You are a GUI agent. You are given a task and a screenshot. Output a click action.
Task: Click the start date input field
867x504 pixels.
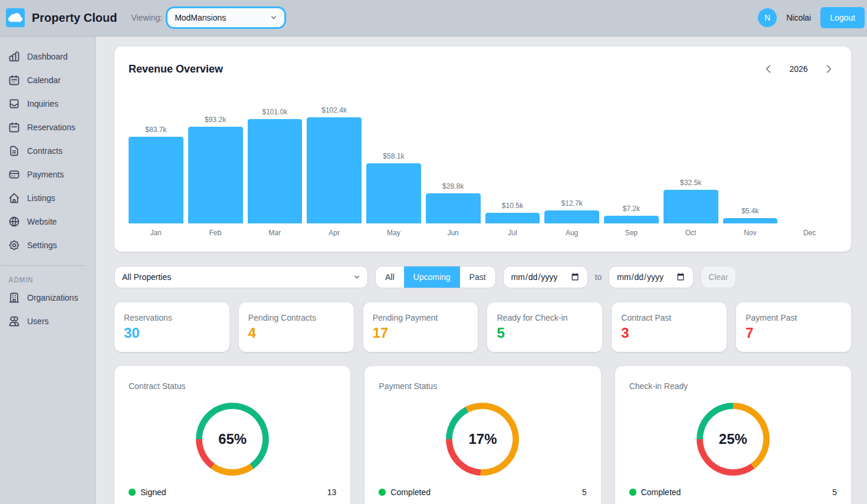(x=545, y=277)
